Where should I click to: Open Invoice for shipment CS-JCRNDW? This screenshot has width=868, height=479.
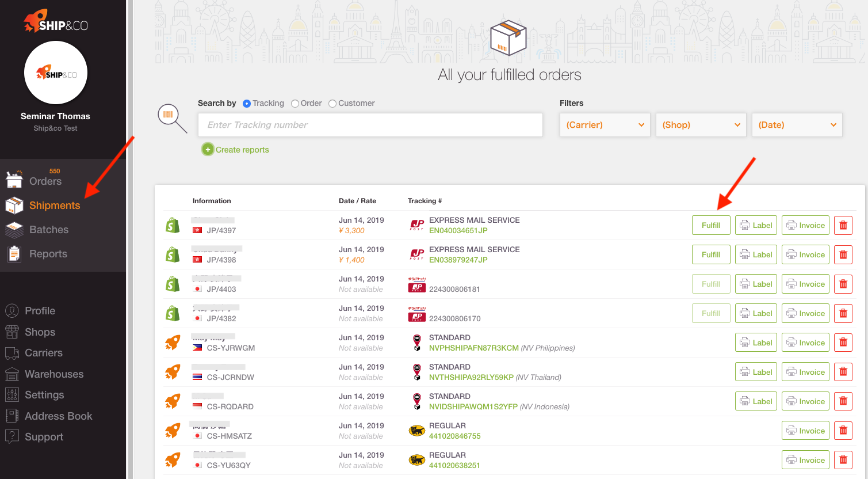point(805,372)
